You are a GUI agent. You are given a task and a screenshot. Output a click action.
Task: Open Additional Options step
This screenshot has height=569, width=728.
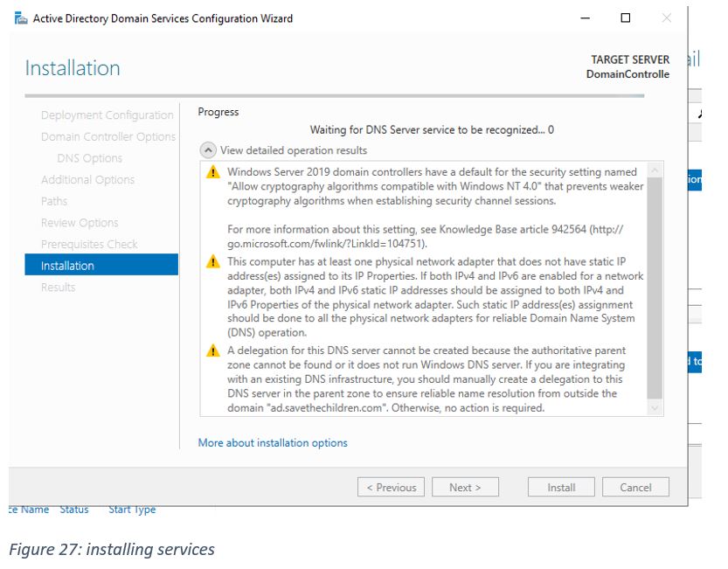(87, 180)
